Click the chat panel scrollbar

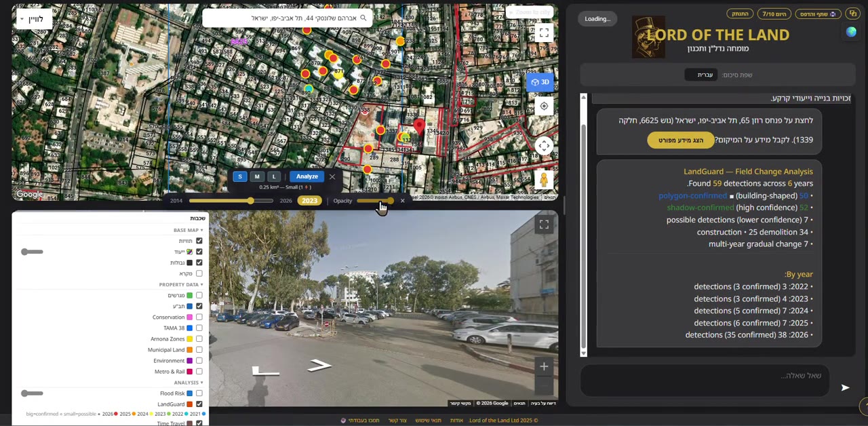coord(583,224)
